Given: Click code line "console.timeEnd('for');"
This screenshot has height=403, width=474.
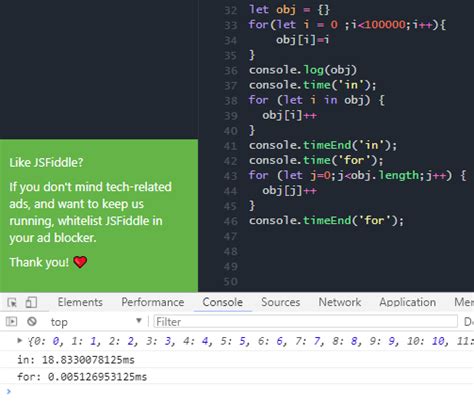Looking at the screenshot, I should (326, 221).
